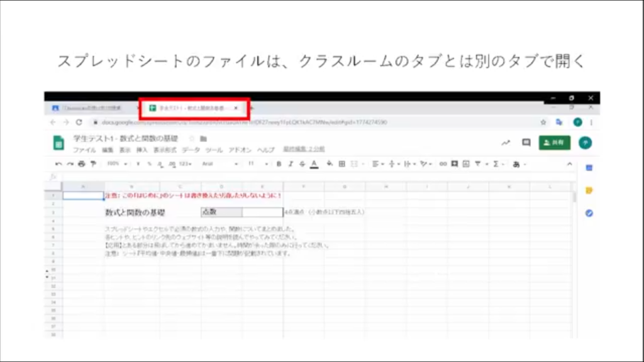Open the 挿入 menu
This screenshot has height=362, width=644.
click(x=142, y=150)
